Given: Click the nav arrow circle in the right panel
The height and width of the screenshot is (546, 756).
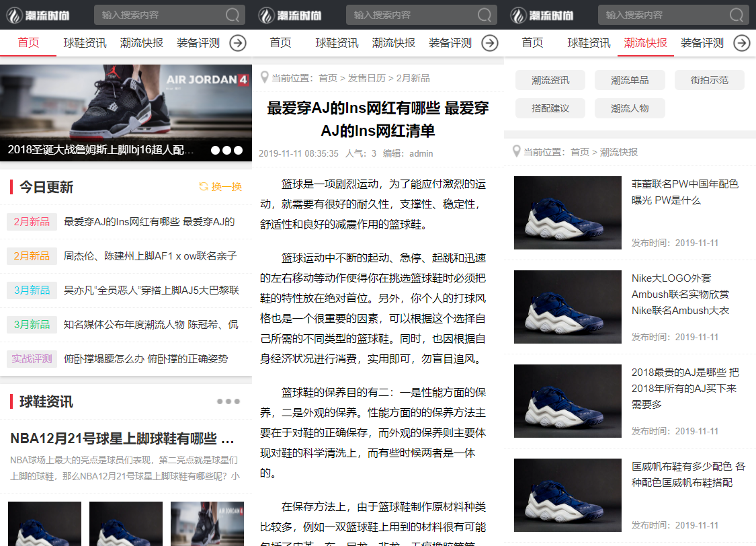Looking at the screenshot, I should (x=741, y=43).
